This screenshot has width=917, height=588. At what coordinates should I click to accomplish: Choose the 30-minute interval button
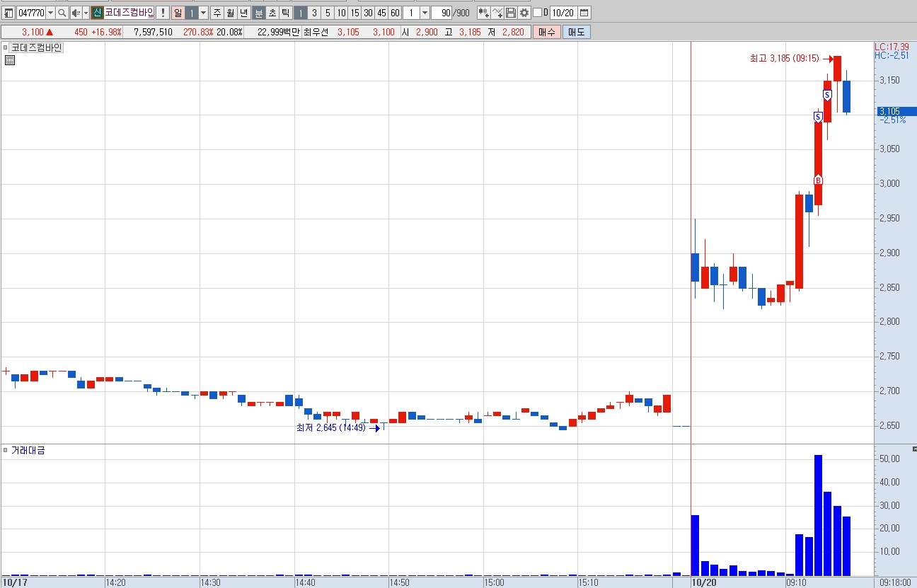368,13
